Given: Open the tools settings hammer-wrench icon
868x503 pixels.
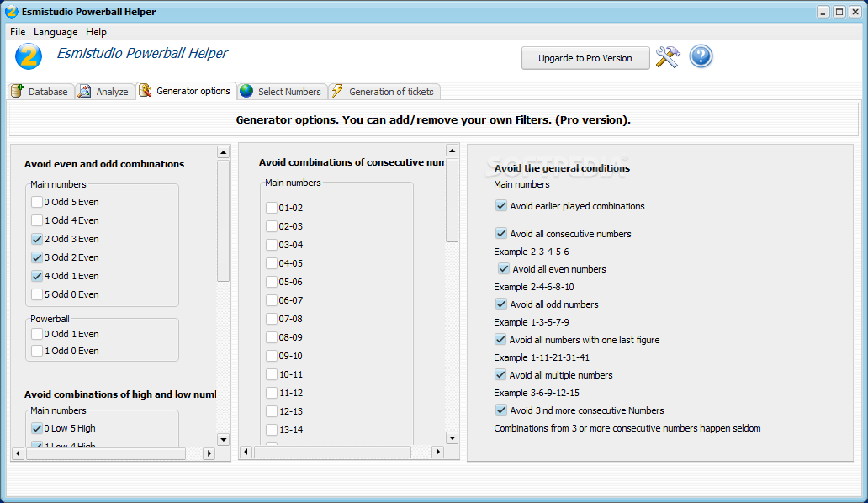Looking at the screenshot, I should [x=668, y=57].
